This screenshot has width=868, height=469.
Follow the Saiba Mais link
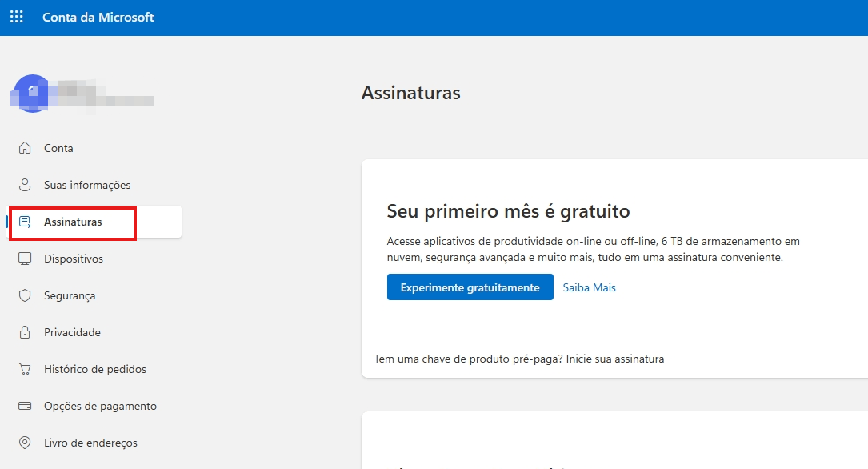589,287
